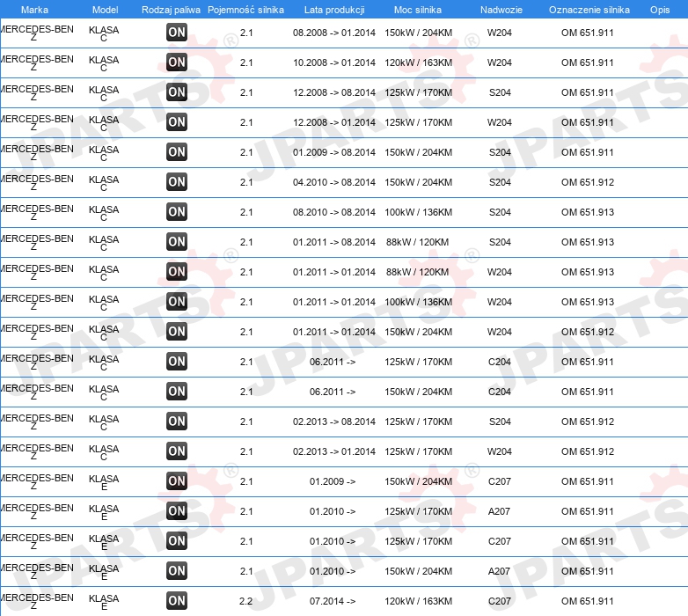Select the date cell 08.2010 -> 08.2014

tap(334, 212)
